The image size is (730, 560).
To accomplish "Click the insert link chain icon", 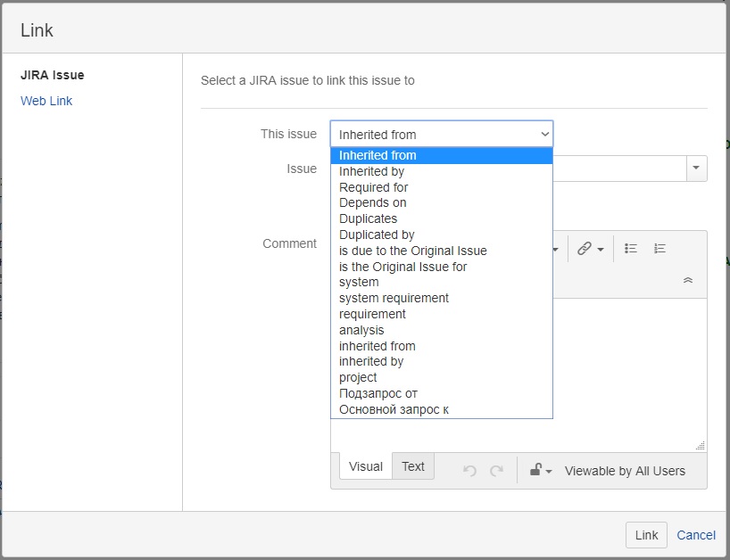I will point(584,249).
